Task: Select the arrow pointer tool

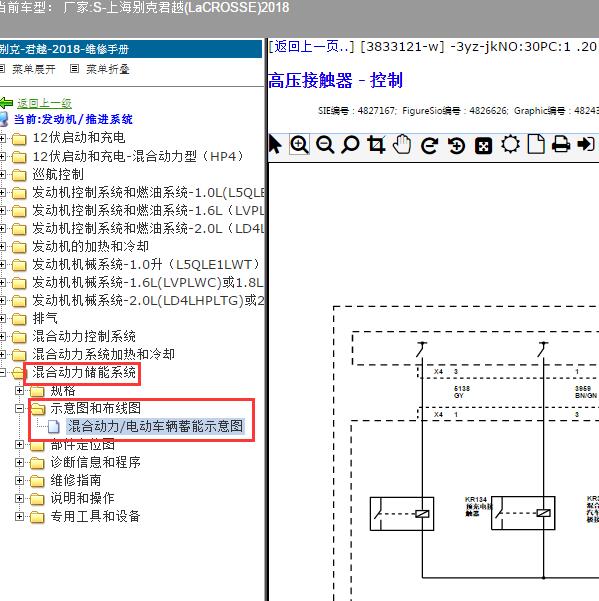Action: (x=275, y=145)
